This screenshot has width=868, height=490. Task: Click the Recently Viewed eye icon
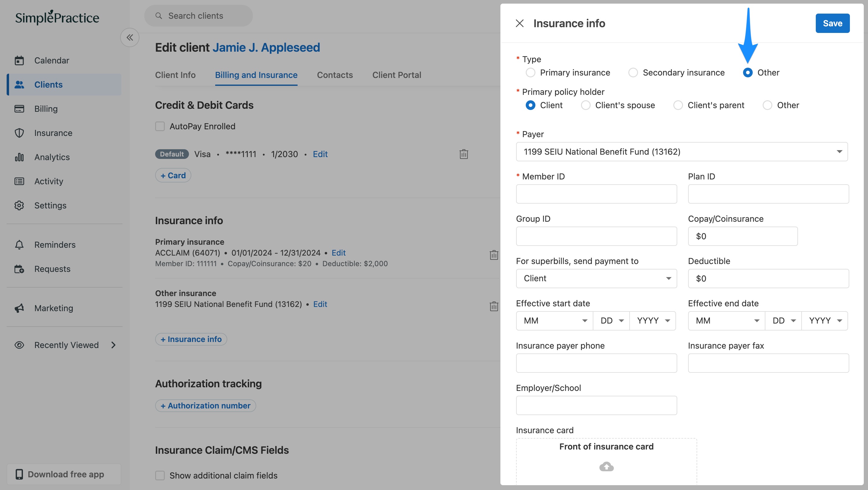tap(19, 345)
